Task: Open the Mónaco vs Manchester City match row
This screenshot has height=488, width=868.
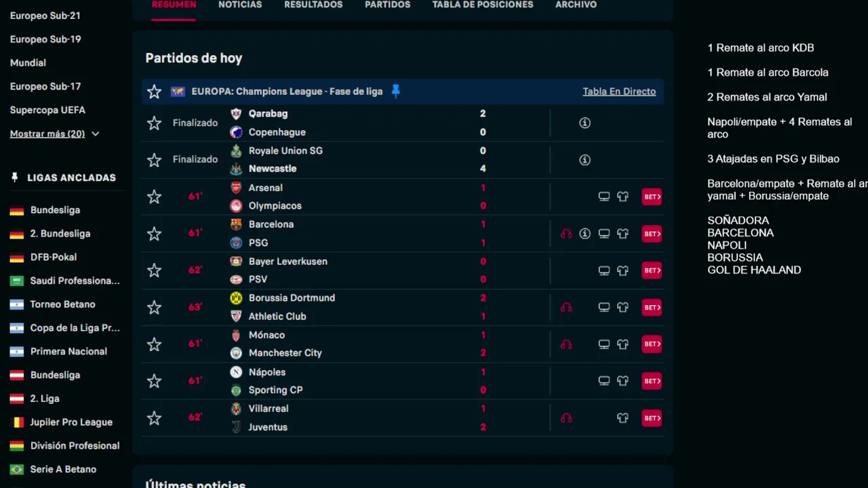Action: point(353,344)
